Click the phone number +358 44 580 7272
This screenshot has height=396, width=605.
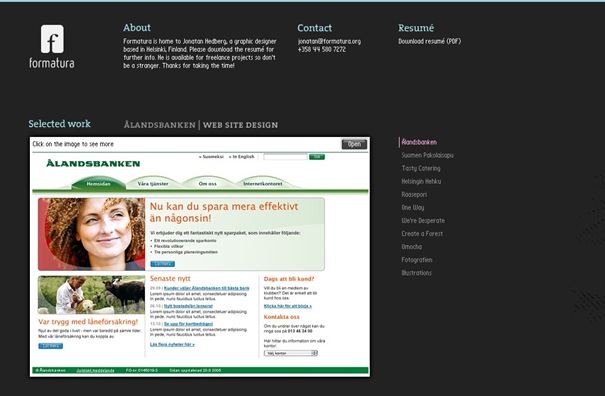(322, 49)
